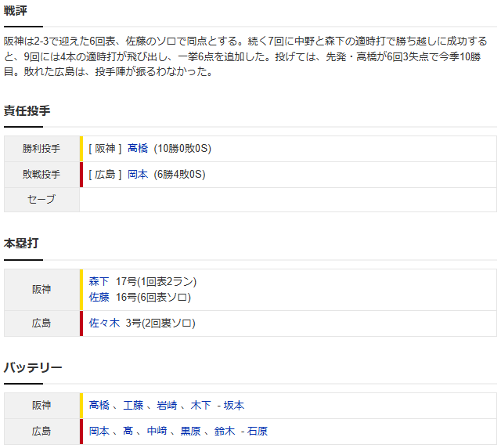Click the 本塁打 section heading
This screenshot has height=448, width=501.
click(21, 244)
